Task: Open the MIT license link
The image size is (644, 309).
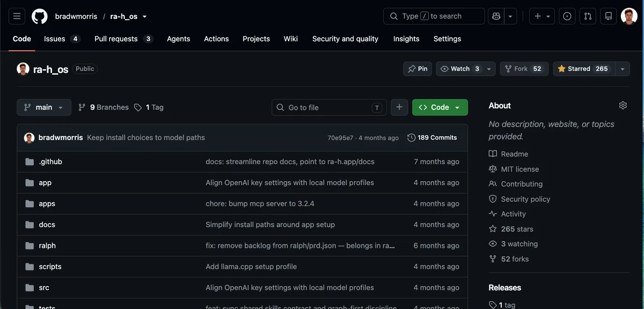Action: [x=520, y=169]
